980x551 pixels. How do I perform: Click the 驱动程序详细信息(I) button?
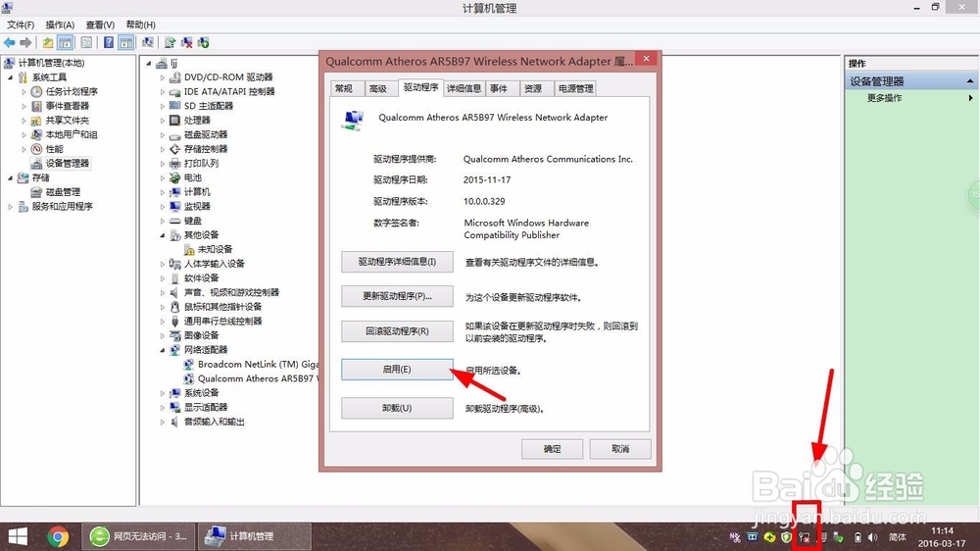click(x=397, y=262)
